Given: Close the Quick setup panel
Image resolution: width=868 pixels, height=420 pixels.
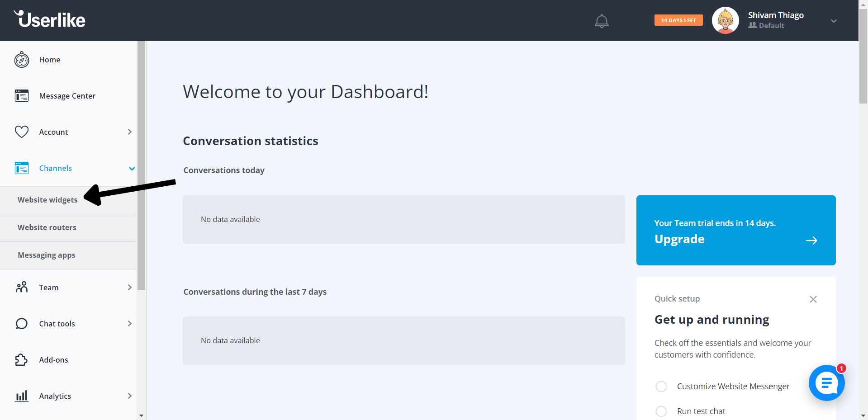Looking at the screenshot, I should pos(813,299).
